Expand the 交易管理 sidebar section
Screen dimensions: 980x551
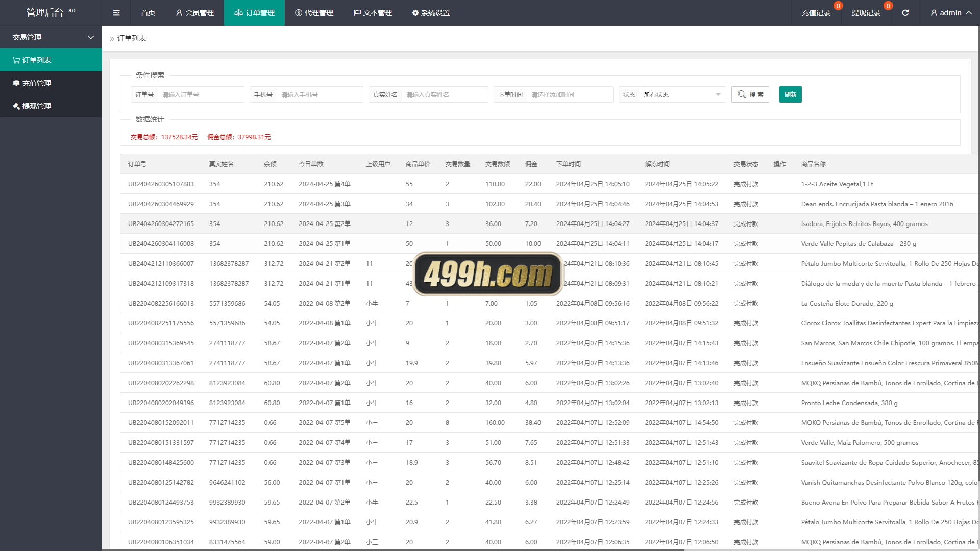51,37
